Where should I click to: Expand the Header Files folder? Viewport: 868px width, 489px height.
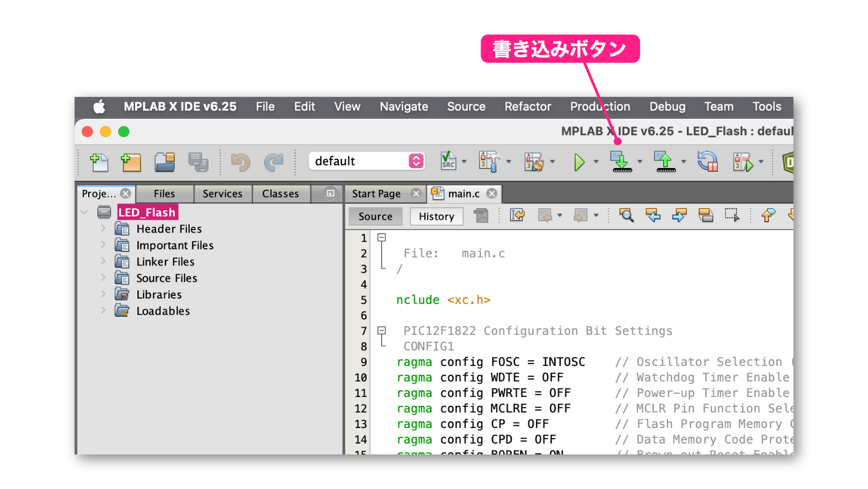tap(103, 228)
